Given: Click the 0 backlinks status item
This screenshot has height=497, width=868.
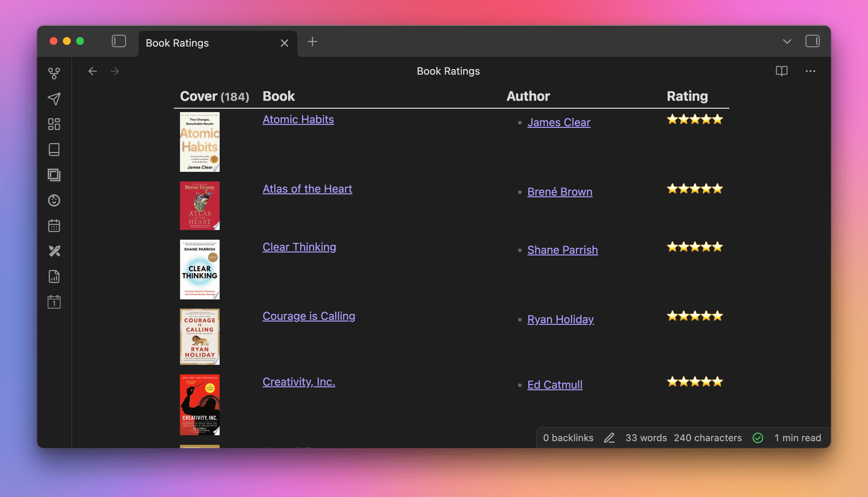Looking at the screenshot, I should pyautogui.click(x=568, y=438).
